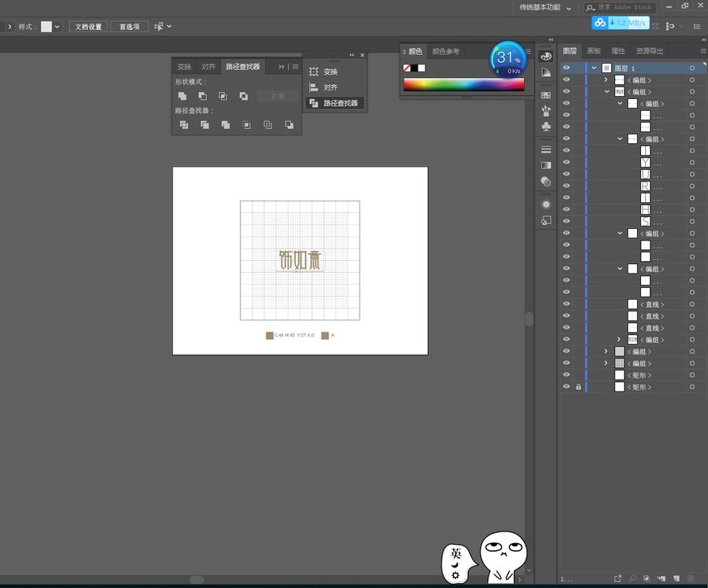
Task: Toggle visibility of the Y path layer
Action: click(566, 162)
